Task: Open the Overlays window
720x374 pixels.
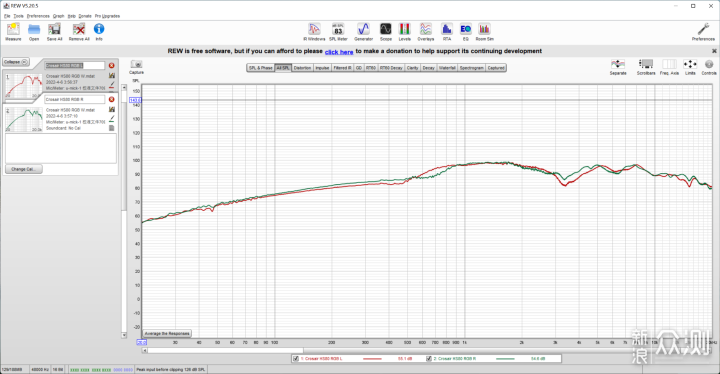Action: (x=426, y=32)
